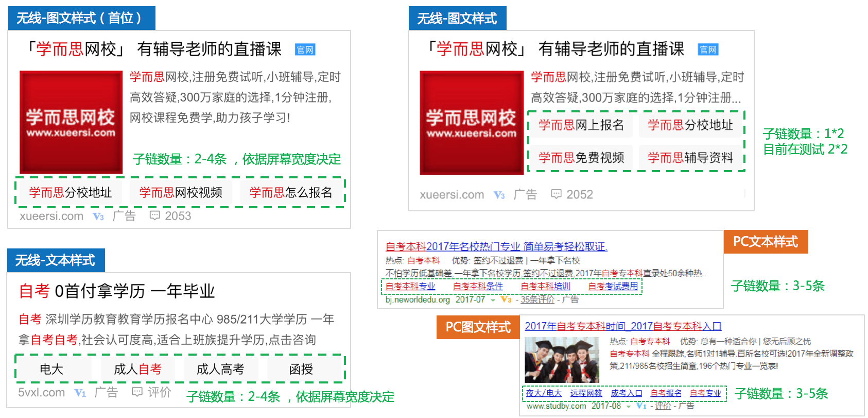868x418 pixels.
Task: Click the 2052 comment count
Action: pyautogui.click(x=580, y=195)
